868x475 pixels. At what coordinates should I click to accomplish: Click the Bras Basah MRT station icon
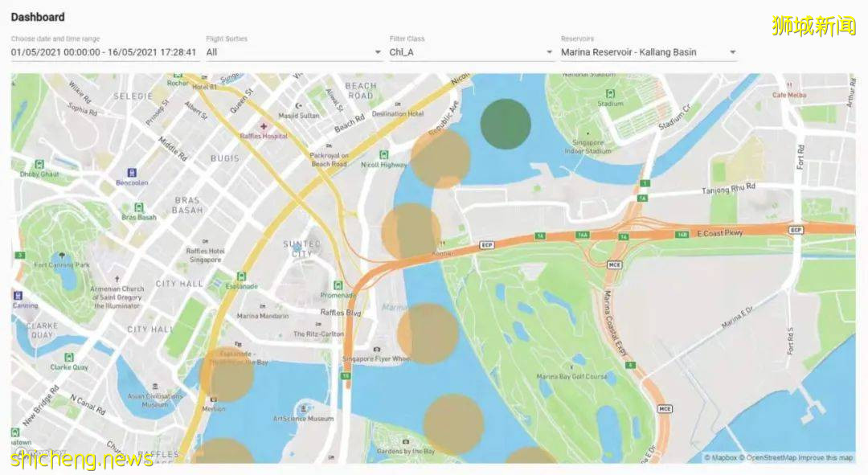coord(139,207)
